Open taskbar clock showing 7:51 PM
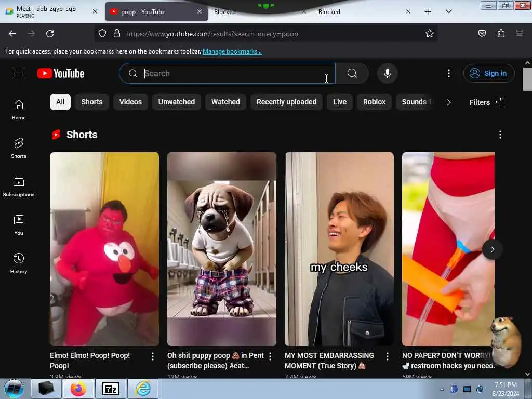532x399 pixels. tap(506, 389)
